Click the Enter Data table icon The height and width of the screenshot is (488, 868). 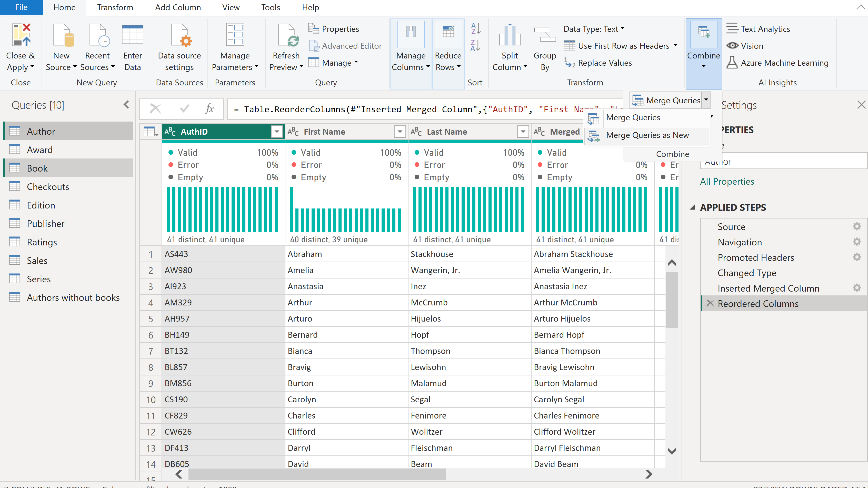[x=132, y=35]
